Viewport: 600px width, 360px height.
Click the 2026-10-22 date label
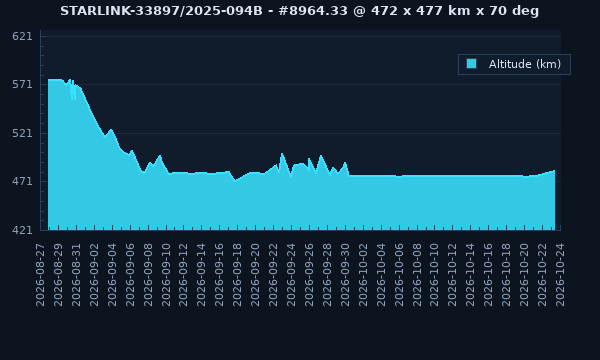[542, 275]
